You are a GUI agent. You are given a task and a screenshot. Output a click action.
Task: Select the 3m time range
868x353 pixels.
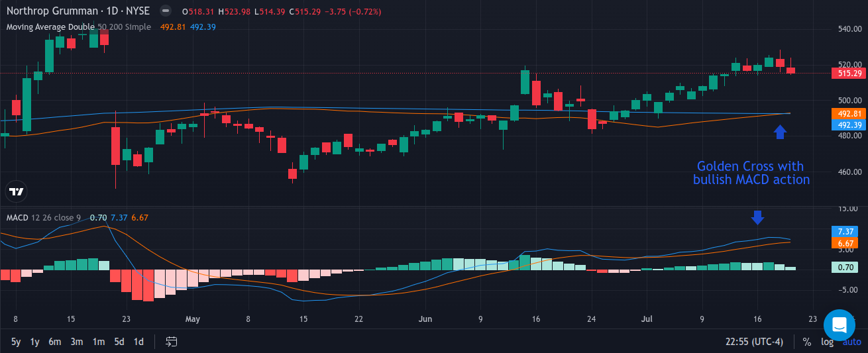[77, 342]
